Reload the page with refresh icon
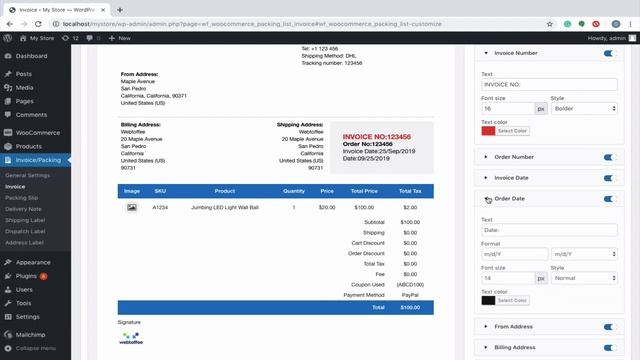Image resolution: width=640 pixels, height=360 pixels. pos(38,24)
